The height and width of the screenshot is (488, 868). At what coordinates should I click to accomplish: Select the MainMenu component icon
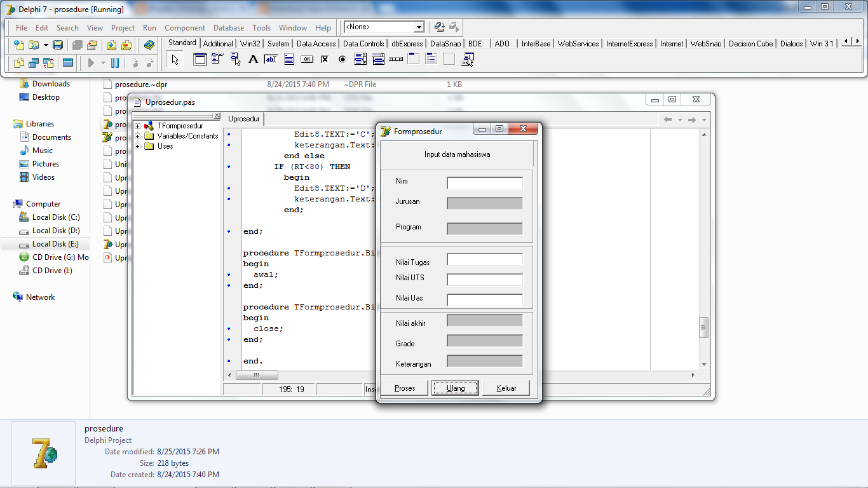tap(217, 60)
